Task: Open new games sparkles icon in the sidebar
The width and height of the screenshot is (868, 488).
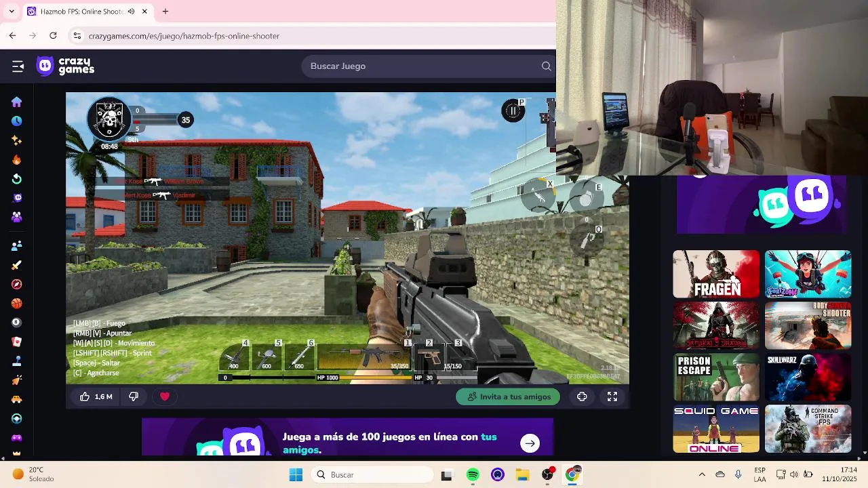Action: point(17,140)
